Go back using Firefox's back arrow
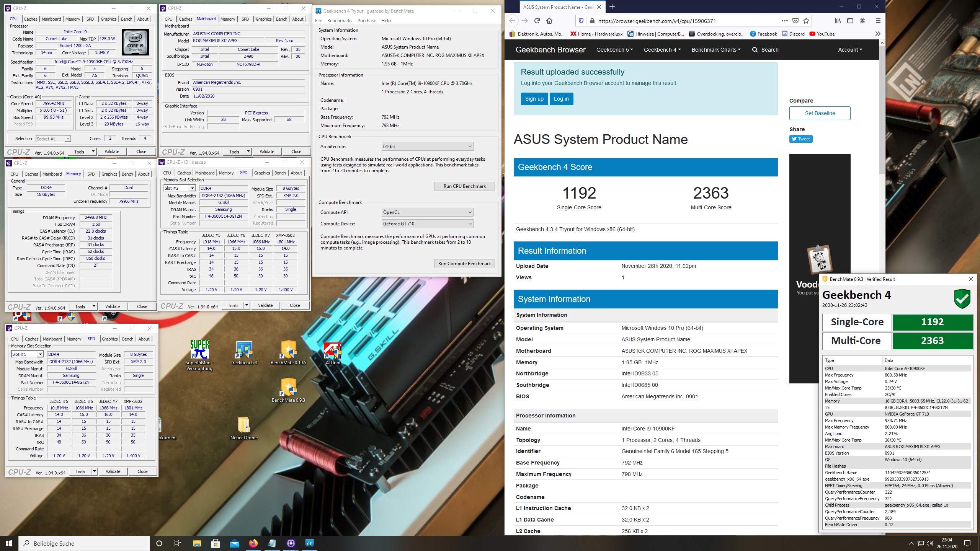Image resolution: width=980 pixels, height=551 pixels. coord(513,21)
